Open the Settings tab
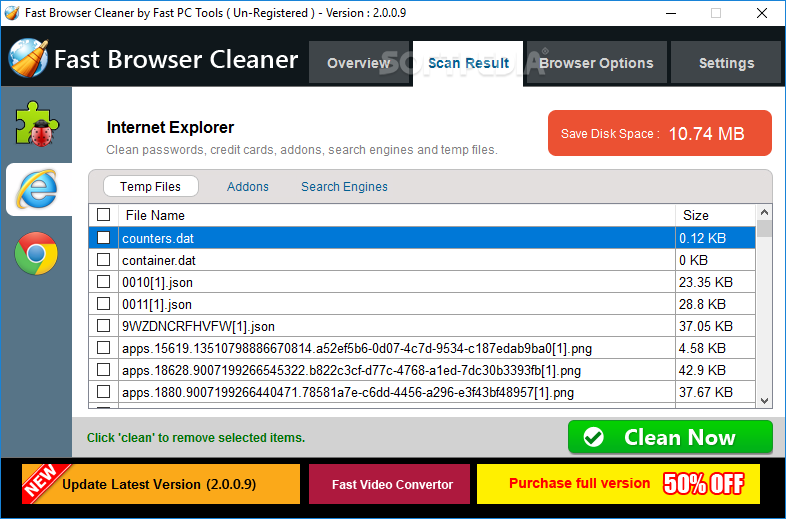 pyautogui.click(x=726, y=63)
